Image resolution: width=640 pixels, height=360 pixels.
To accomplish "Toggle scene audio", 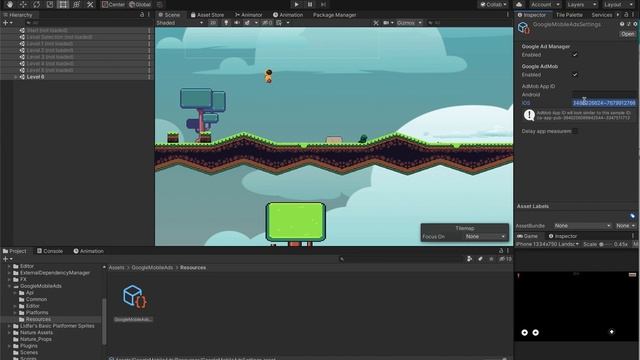I will pos(237,23).
